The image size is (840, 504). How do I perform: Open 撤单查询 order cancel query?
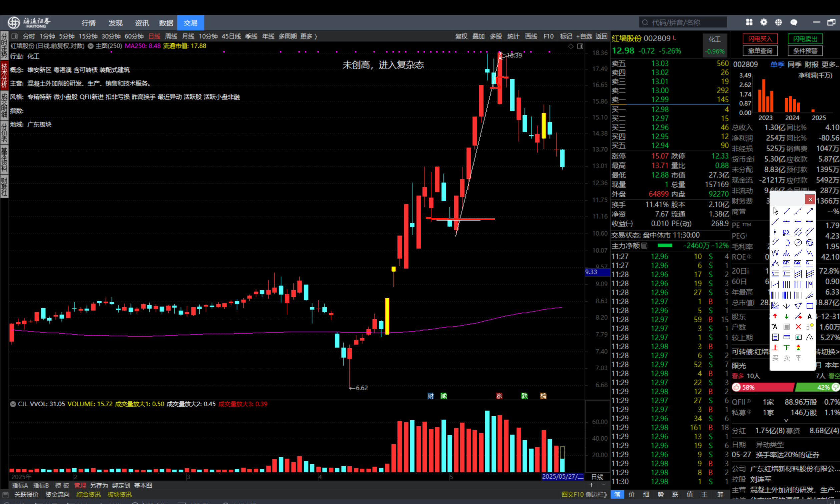(x=760, y=51)
